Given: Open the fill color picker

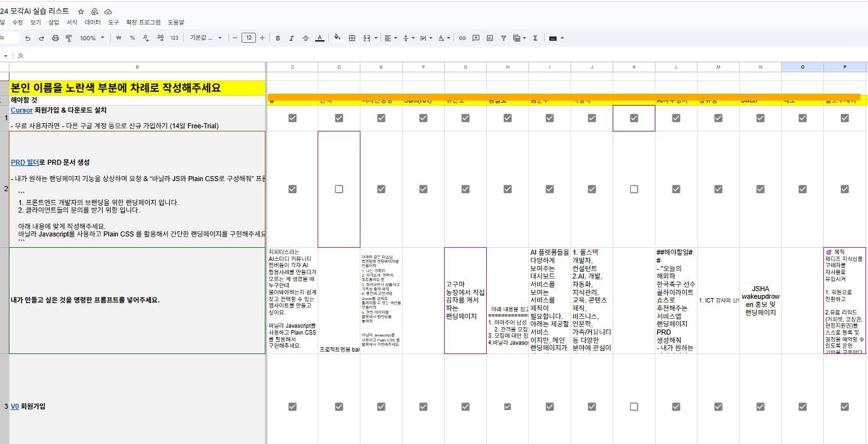Looking at the screenshot, I should (x=337, y=38).
